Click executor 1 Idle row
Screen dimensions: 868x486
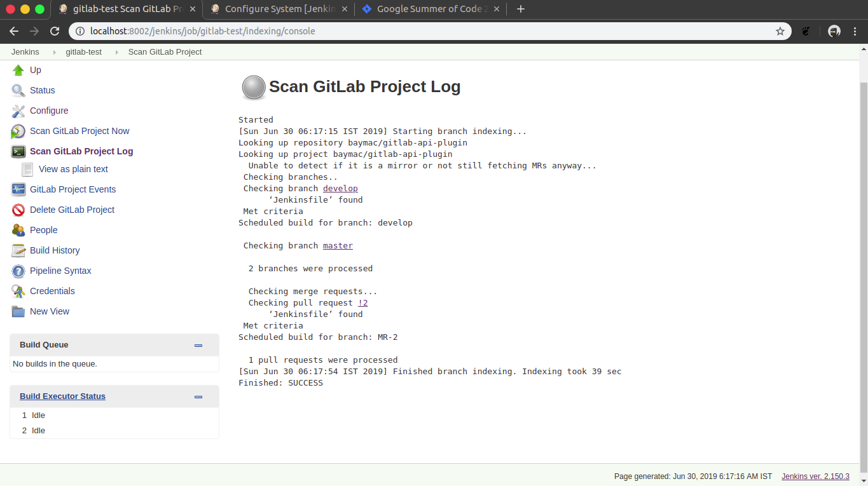[x=114, y=415]
